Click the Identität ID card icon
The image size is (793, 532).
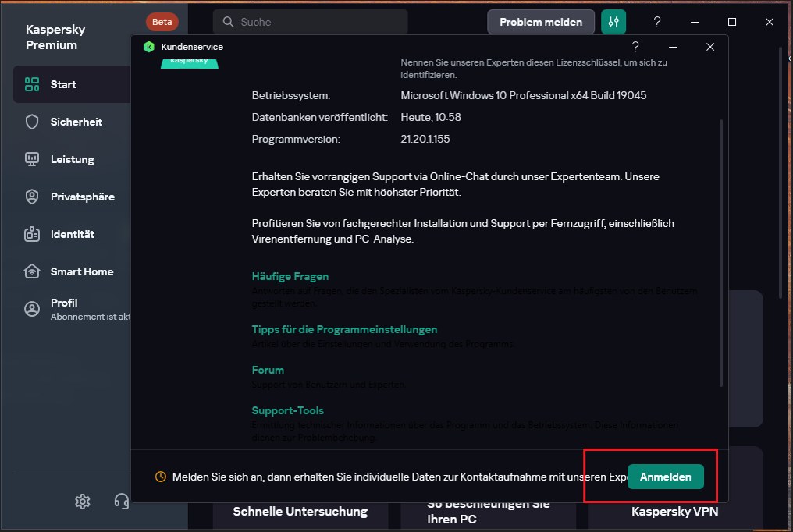(32, 234)
